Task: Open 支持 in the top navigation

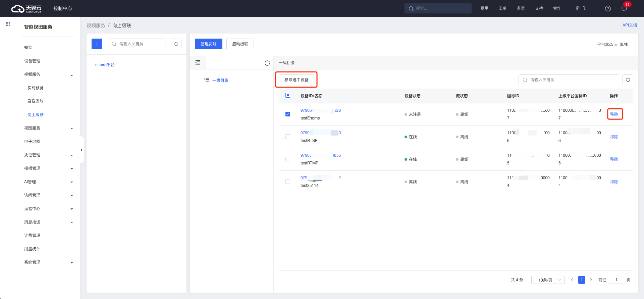Action: tap(539, 8)
